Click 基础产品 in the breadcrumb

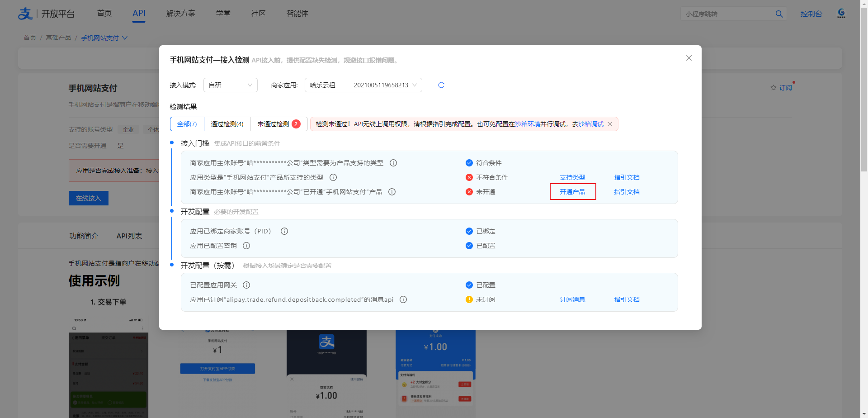(x=58, y=38)
